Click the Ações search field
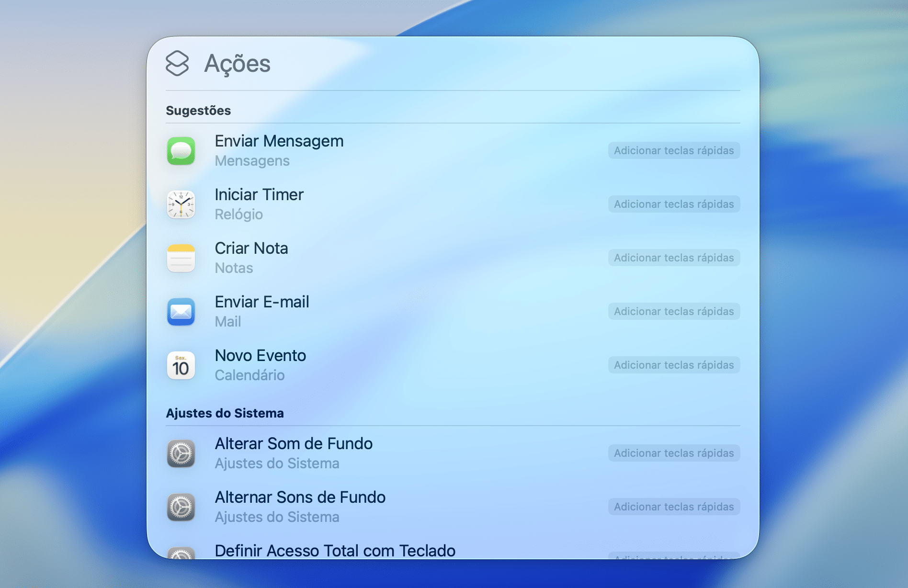The width and height of the screenshot is (908, 588). (431, 63)
